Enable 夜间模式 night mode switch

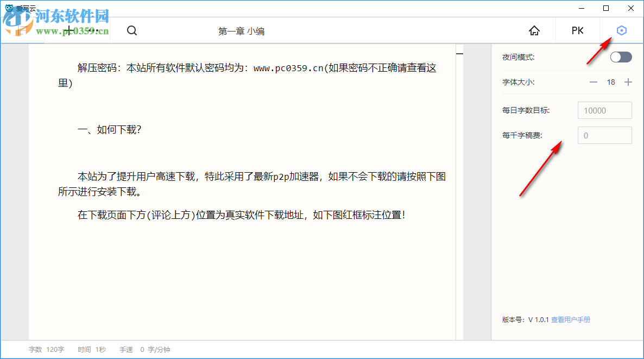click(x=620, y=57)
